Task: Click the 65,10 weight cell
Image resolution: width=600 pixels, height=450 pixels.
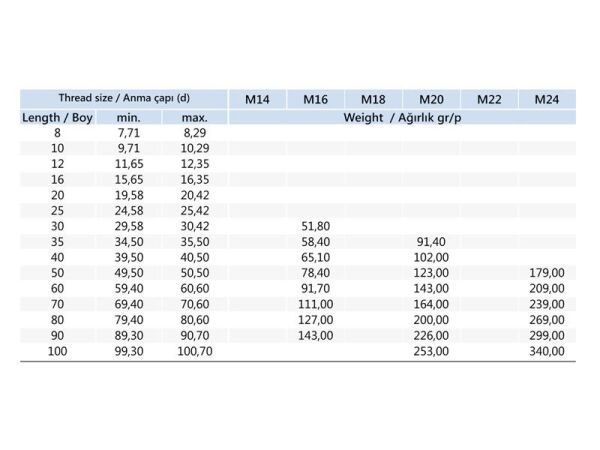Action: coord(316,257)
